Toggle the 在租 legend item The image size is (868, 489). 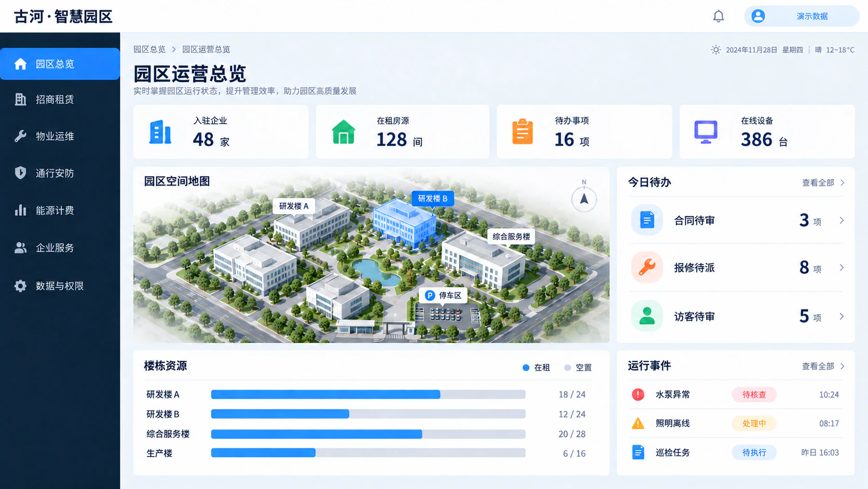pos(536,367)
